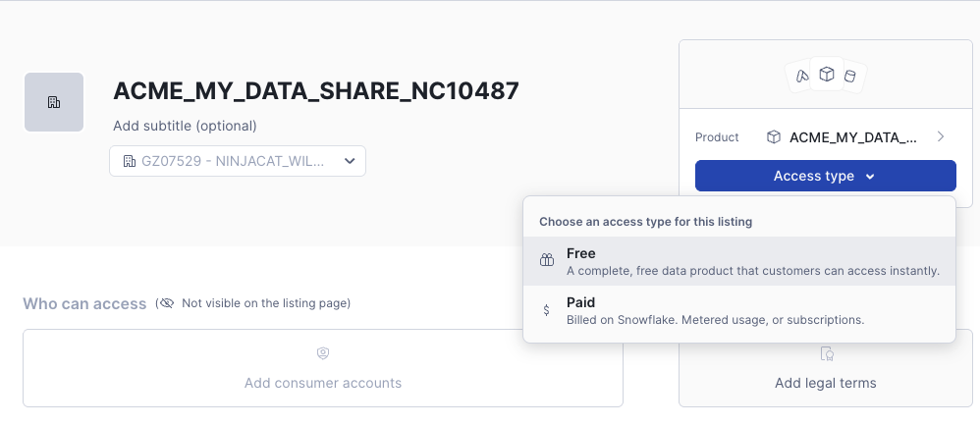Click the Who can access heading
Viewport: 980px width, 426px height.
point(84,303)
